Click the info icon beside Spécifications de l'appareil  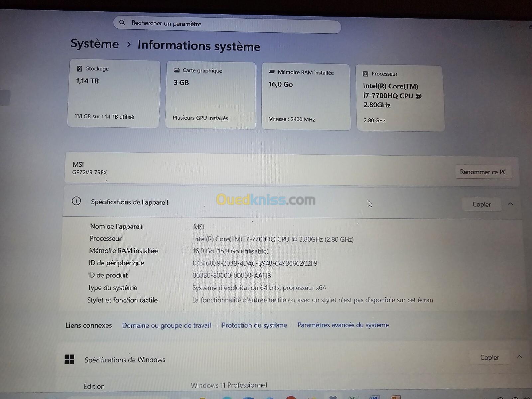(76, 201)
